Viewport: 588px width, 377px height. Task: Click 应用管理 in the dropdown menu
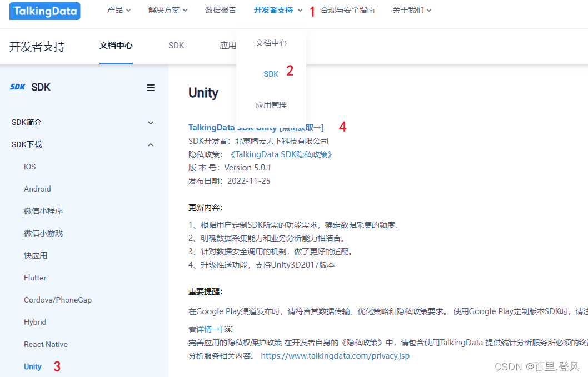point(271,104)
